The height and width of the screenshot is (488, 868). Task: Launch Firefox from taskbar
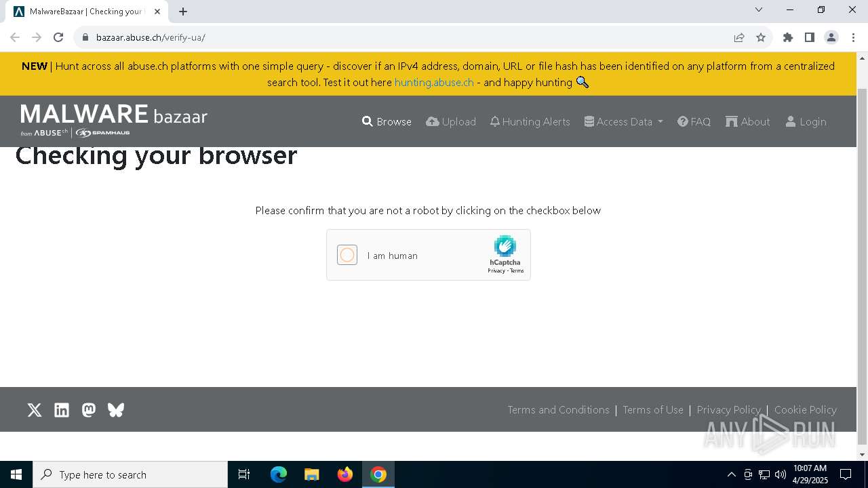click(345, 474)
